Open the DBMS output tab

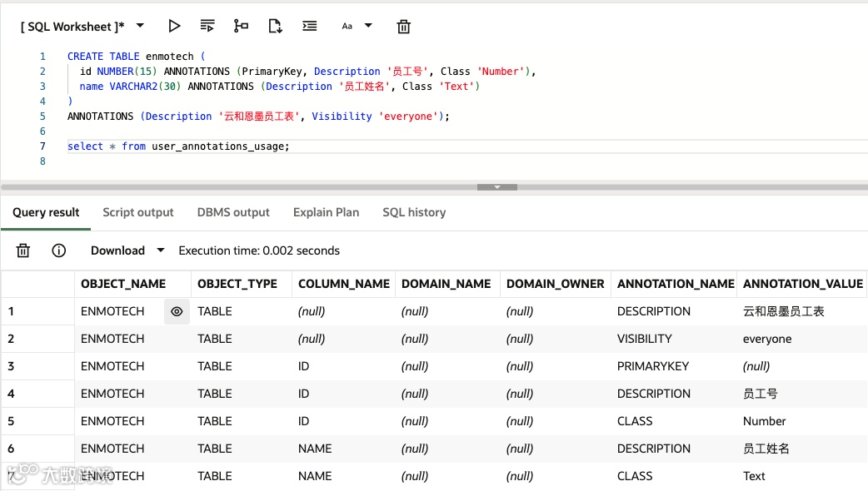pos(233,212)
